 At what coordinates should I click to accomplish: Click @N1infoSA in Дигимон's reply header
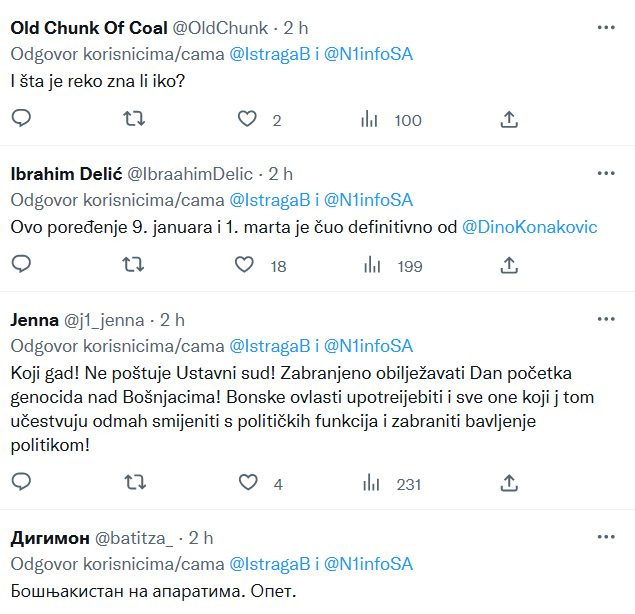[x=370, y=564]
